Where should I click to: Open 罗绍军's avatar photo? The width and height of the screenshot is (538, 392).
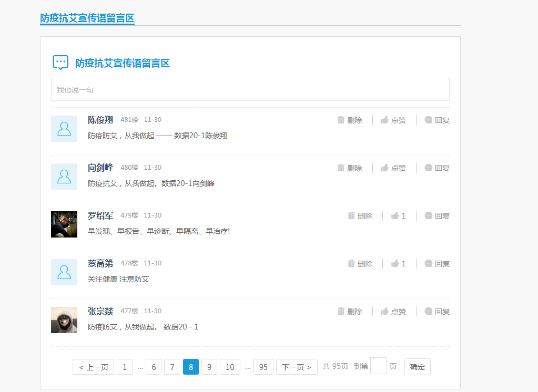tap(64, 224)
